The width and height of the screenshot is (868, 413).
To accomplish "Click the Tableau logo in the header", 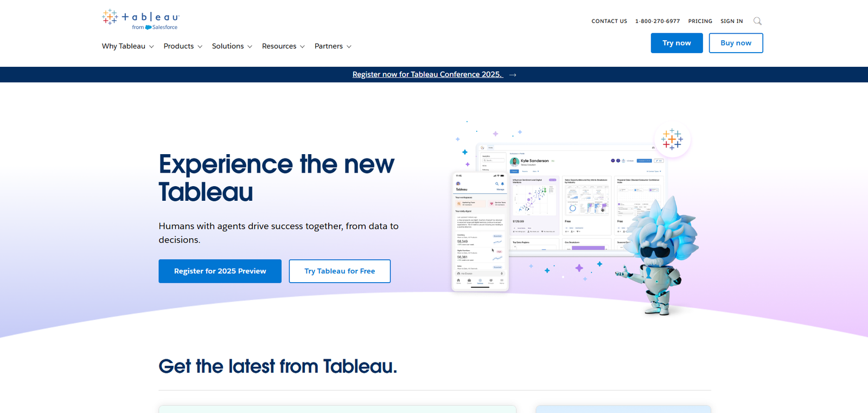I will pos(140,19).
